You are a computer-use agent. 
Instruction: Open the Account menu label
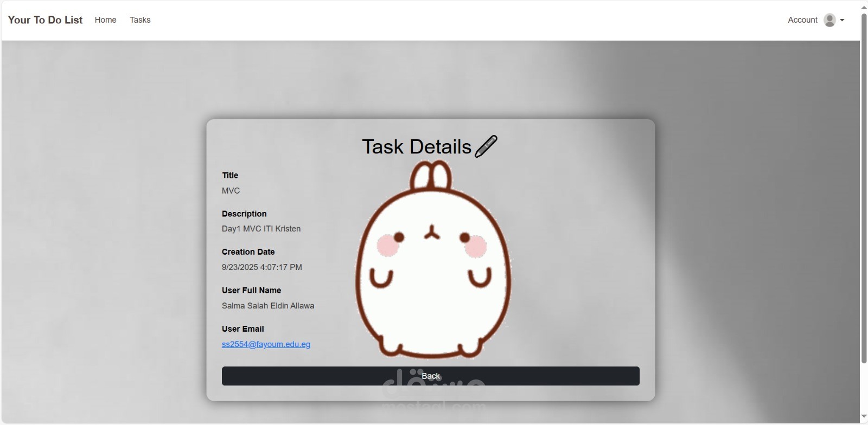tap(802, 20)
